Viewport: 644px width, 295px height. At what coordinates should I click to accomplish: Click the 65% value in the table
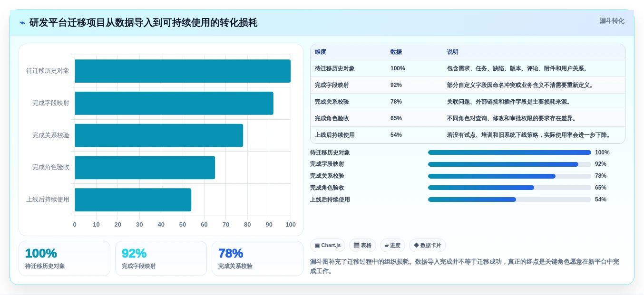pyautogui.click(x=396, y=118)
